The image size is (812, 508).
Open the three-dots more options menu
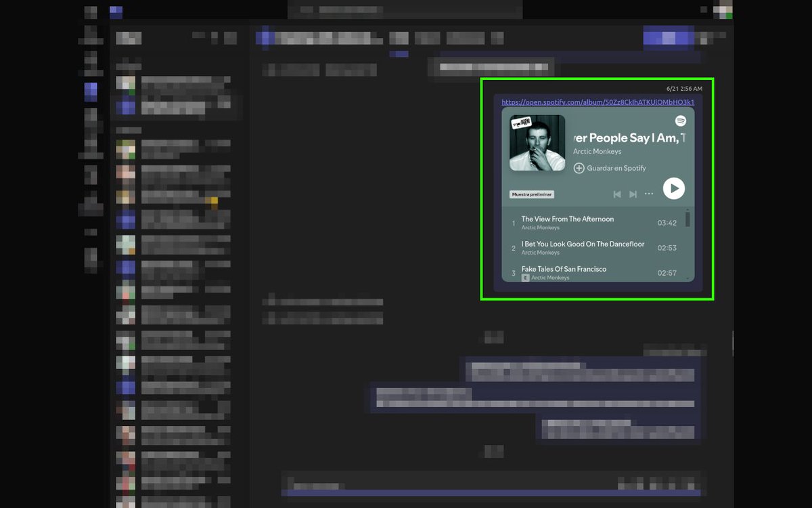point(649,194)
